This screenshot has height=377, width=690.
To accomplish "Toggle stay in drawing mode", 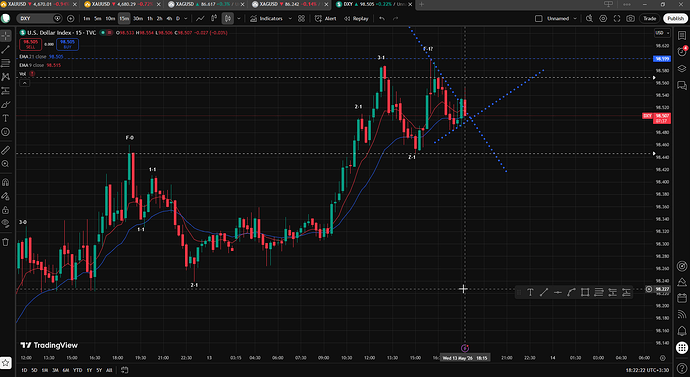I will [6, 196].
